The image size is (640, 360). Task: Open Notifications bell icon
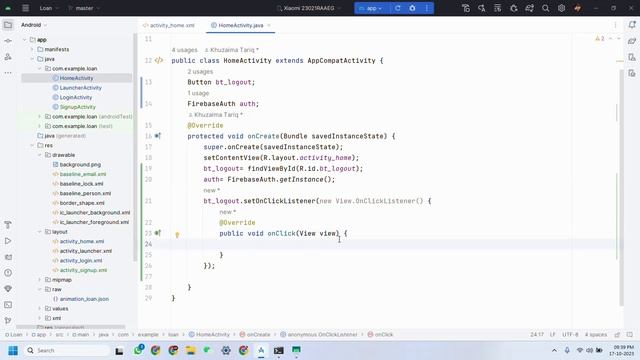[x=632, y=25]
